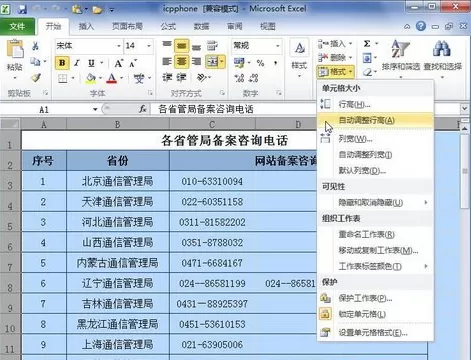Increase font size with large A
The height and width of the screenshot is (360, 471).
tap(119, 63)
